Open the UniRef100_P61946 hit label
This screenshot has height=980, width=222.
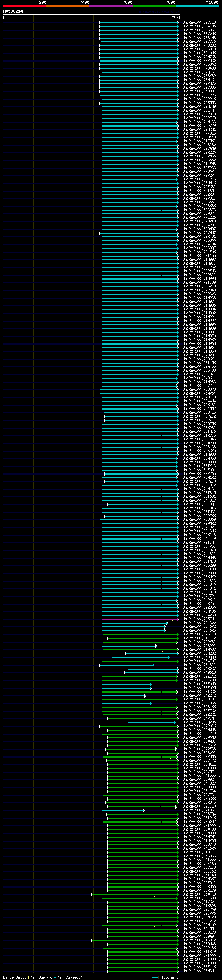pos(199,818)
